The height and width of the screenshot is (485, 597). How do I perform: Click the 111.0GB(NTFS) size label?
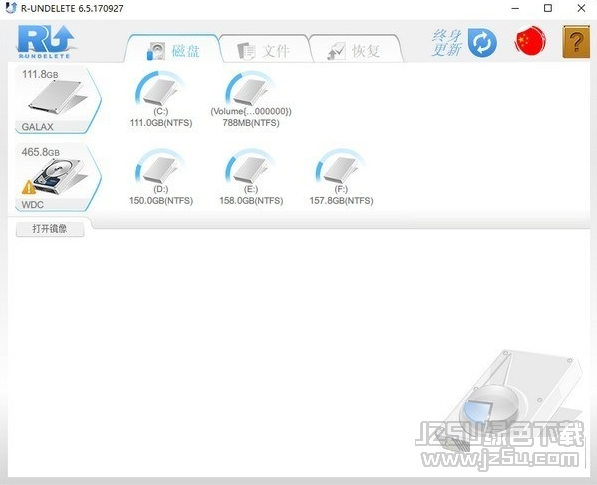(x=161, y=123)
